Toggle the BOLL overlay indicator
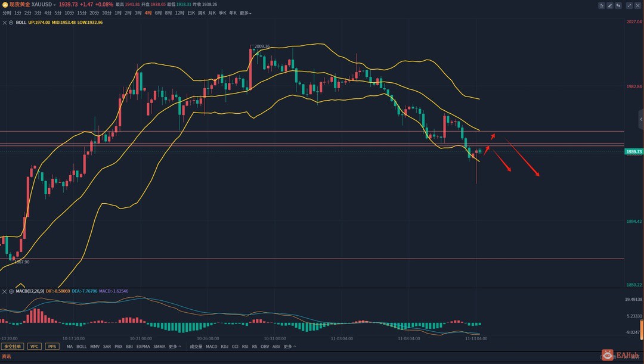This screenshot has height=364, width=644. 81,347
